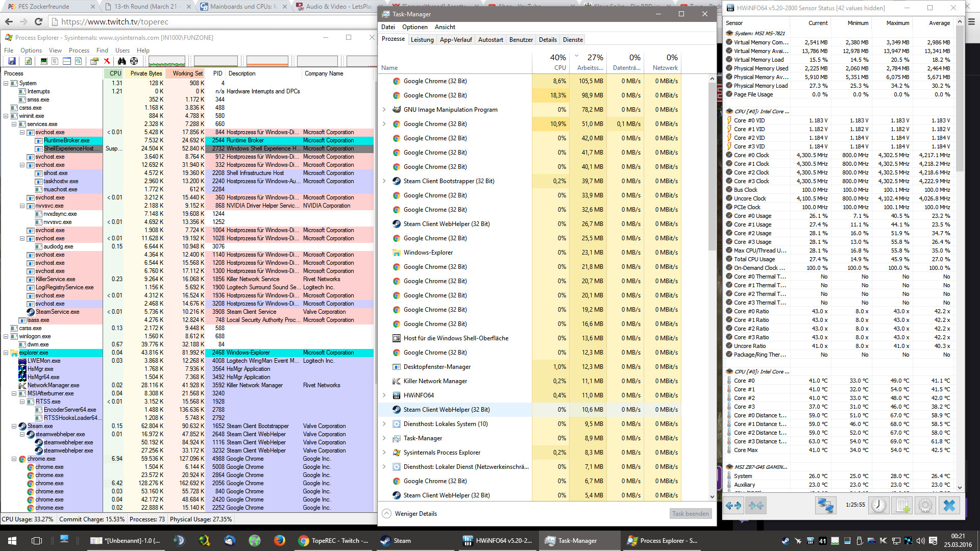The image size is (980, 551).
Task: Click the CPU usage mini graph in toolbar
Action: point(166,61)
